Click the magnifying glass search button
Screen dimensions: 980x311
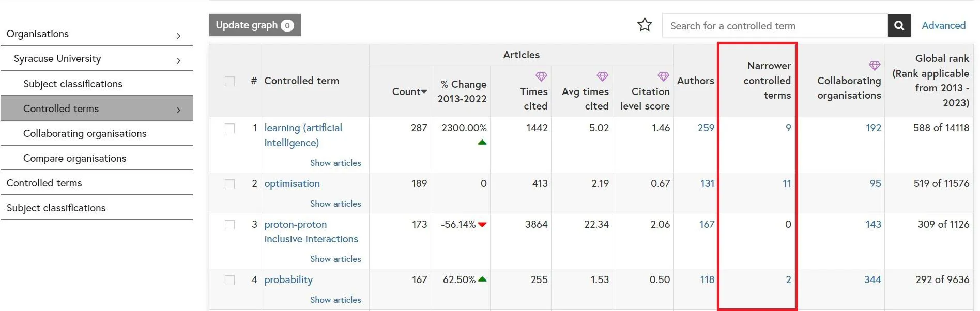[899, 25]
